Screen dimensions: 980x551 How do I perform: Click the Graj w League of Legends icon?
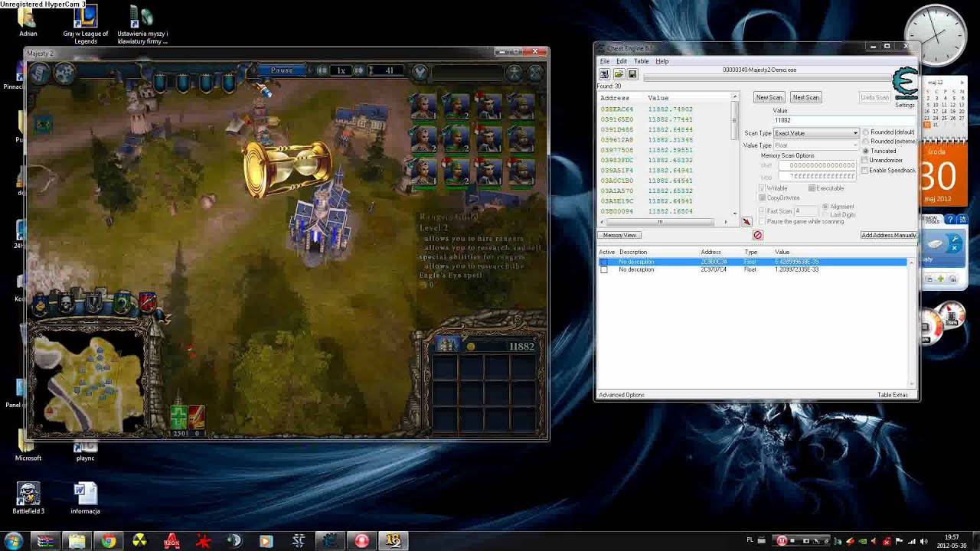pyautogui.click(x=86, y=24)
